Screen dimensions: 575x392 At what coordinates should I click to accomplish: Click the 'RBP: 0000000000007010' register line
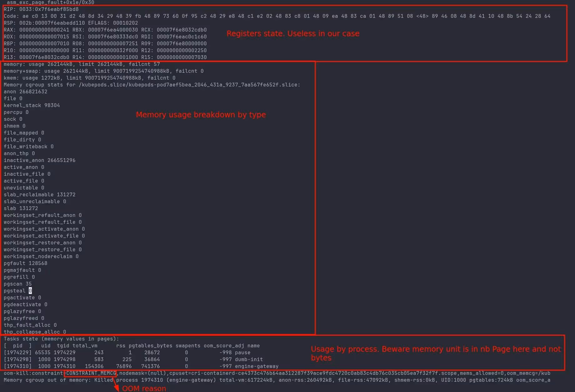point(105,44)
